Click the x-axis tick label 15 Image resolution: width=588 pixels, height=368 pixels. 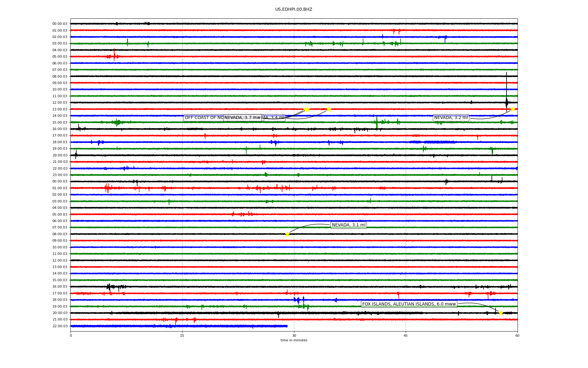click(x=182, y=335)
